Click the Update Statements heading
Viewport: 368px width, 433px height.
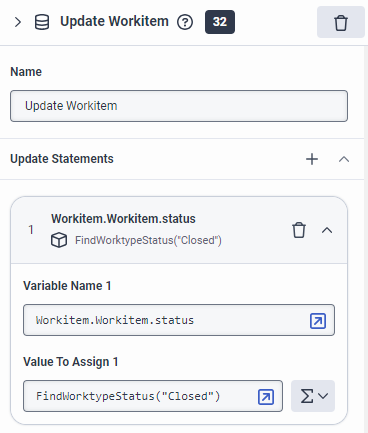coord(62,159)
